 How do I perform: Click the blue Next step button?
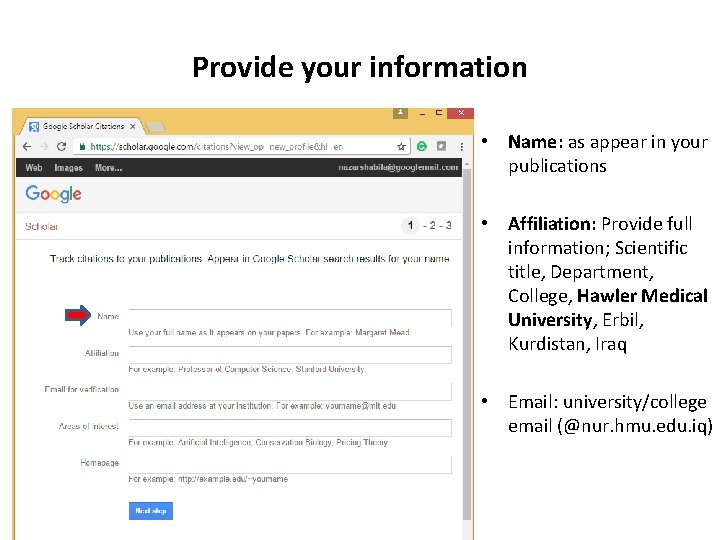151,511
